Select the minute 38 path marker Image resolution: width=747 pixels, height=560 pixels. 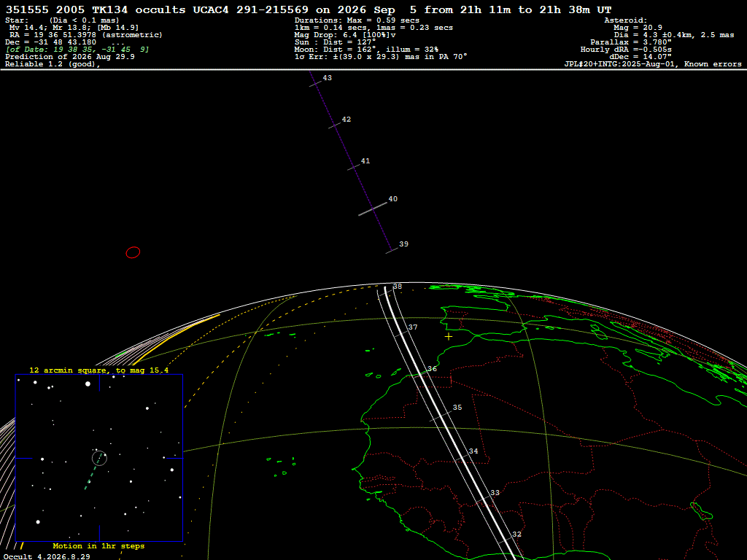398,286
